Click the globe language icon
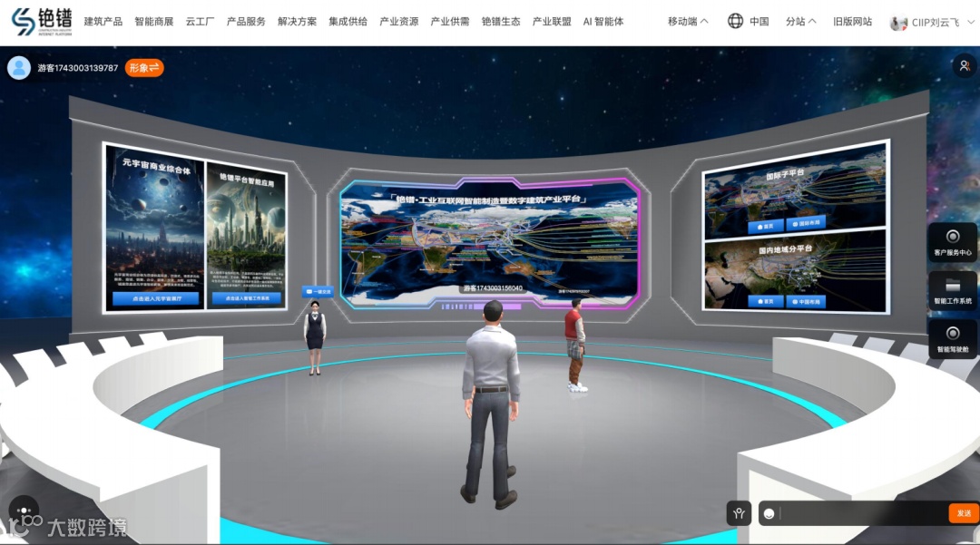The width and height of the screenshot is (980, 545). point(735,21)
